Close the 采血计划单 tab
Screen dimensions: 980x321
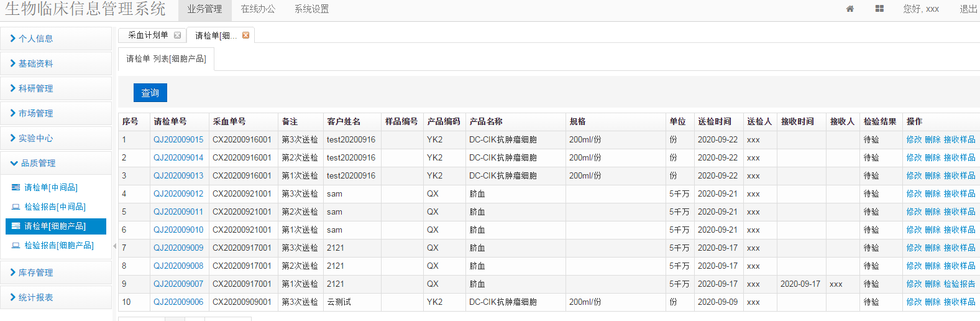coord(178,35)
